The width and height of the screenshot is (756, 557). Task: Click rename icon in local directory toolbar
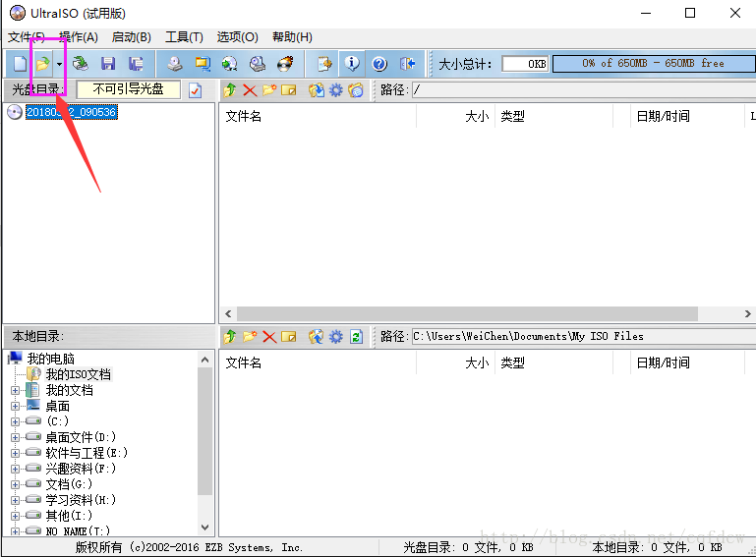tap(288, 336)
